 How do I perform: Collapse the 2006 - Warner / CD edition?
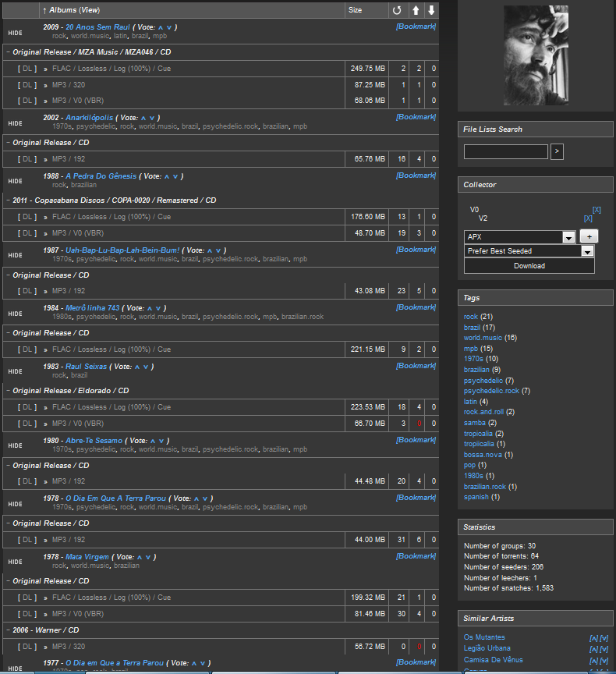[8, 630]
